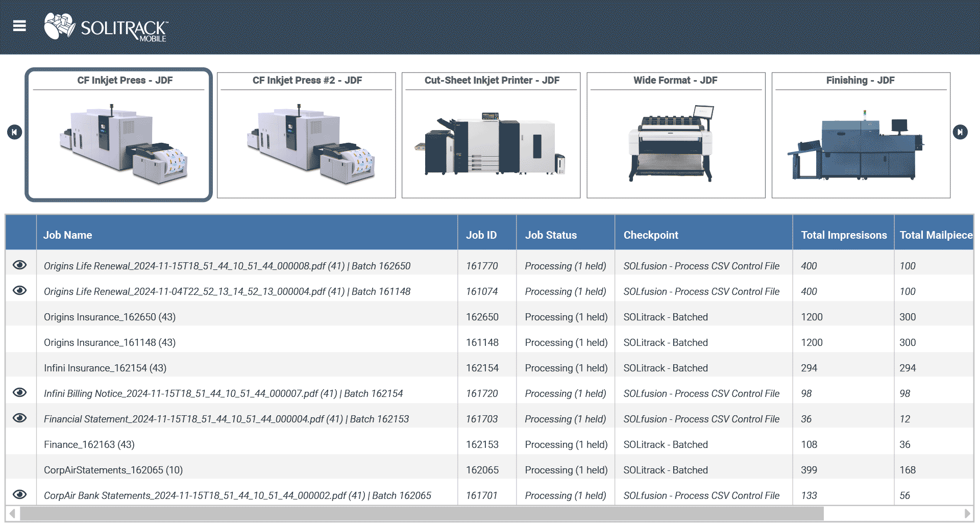
Task: Open the hamburger menu
Action: 19,26
